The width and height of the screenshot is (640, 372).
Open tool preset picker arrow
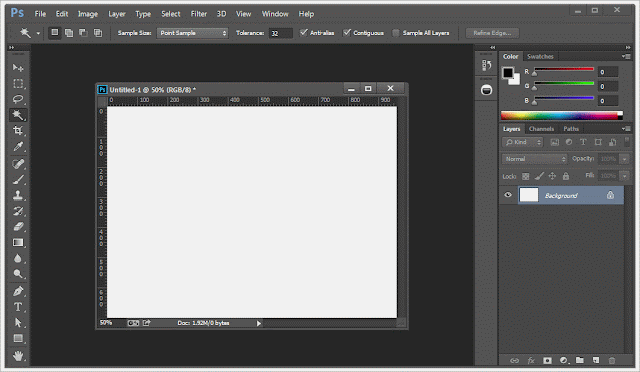(38, 33)
